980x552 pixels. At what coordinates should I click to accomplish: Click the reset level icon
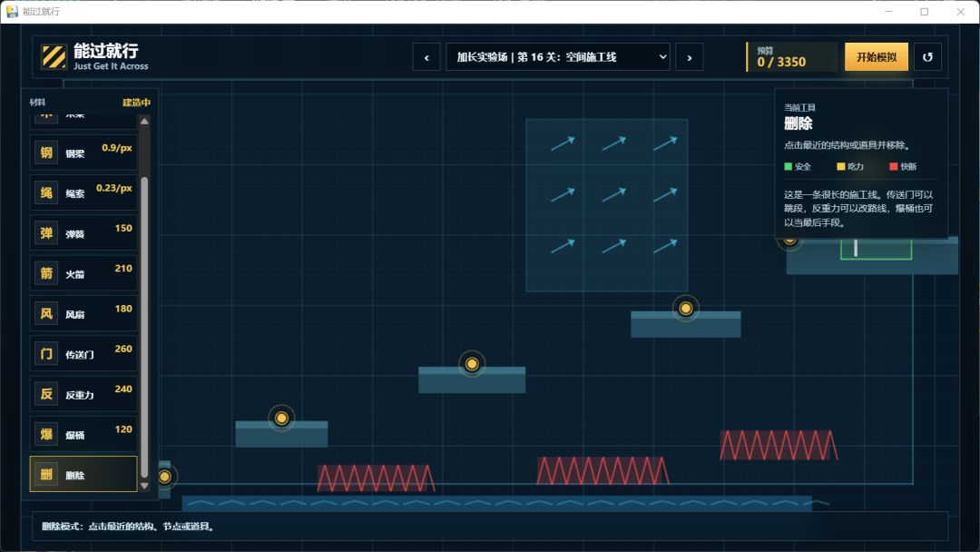tap(927, 57)
